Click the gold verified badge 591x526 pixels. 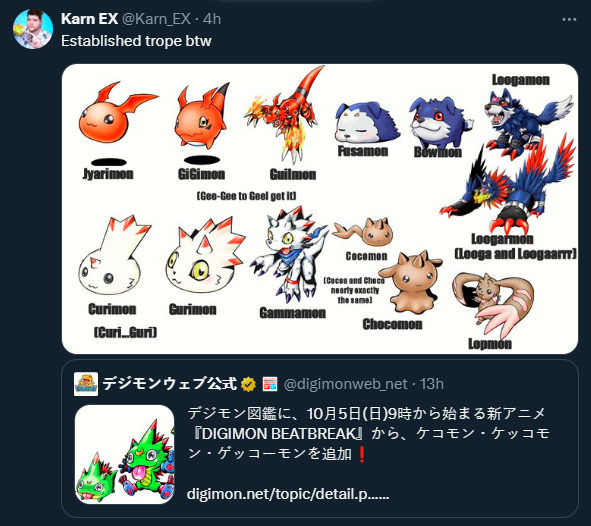point(249,384)
